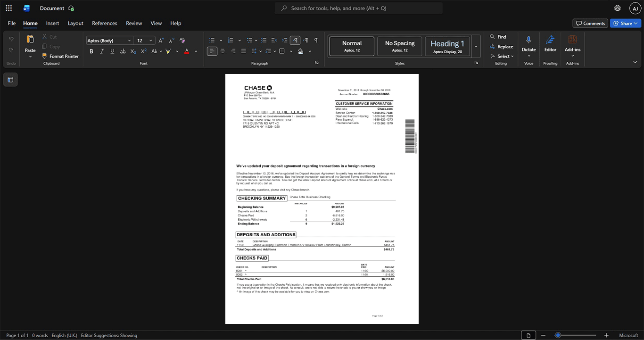This screenshot has height=340, width=644.
Task: Click Replace in Editing group
Action: pos(502,47)
